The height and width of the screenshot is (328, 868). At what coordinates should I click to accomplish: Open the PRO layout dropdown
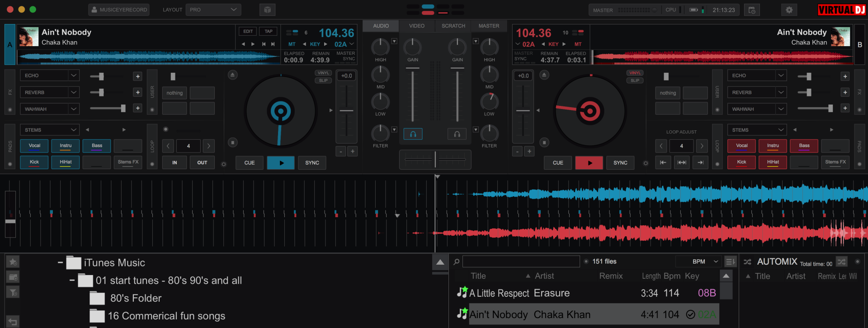[x=213, y=10]
